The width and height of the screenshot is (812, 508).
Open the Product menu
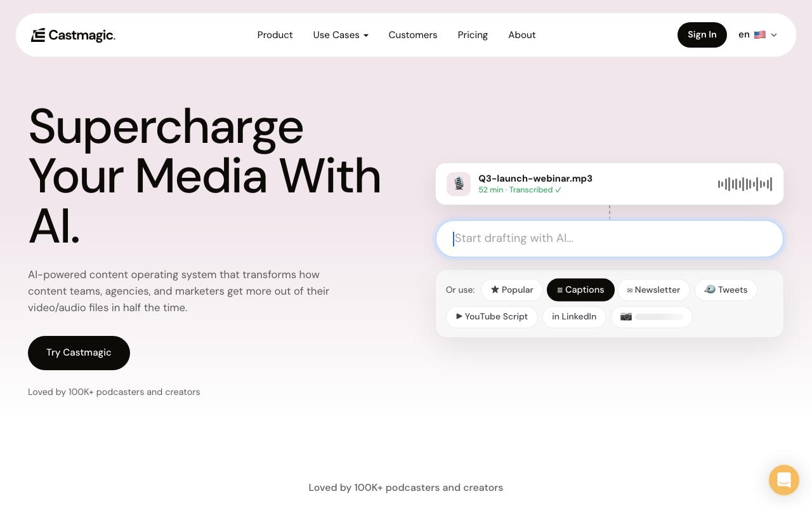[x=275, y=35]
